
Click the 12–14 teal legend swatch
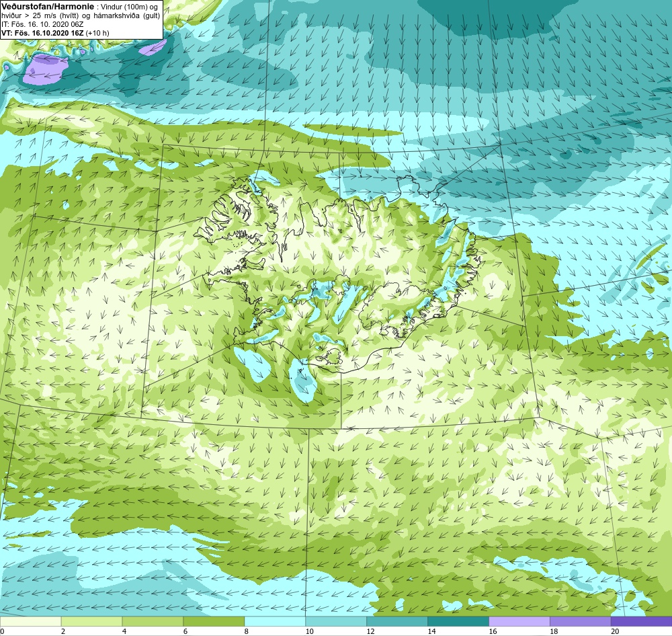[397, 621]
